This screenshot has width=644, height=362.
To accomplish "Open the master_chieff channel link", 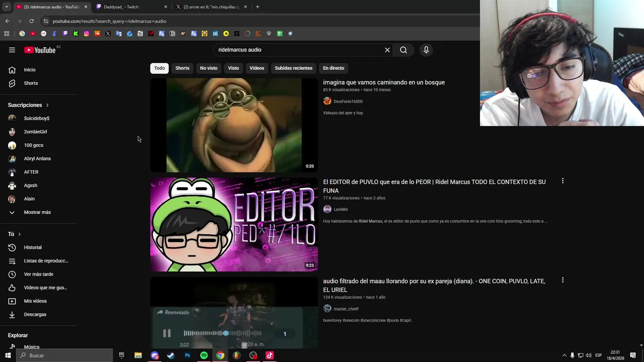I will coord(346,309).
